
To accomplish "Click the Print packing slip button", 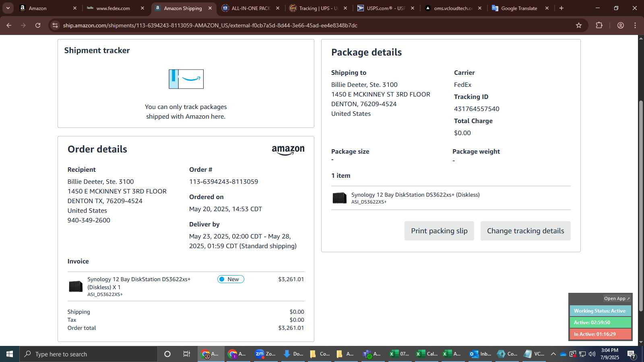I will [x=439, y=231].
